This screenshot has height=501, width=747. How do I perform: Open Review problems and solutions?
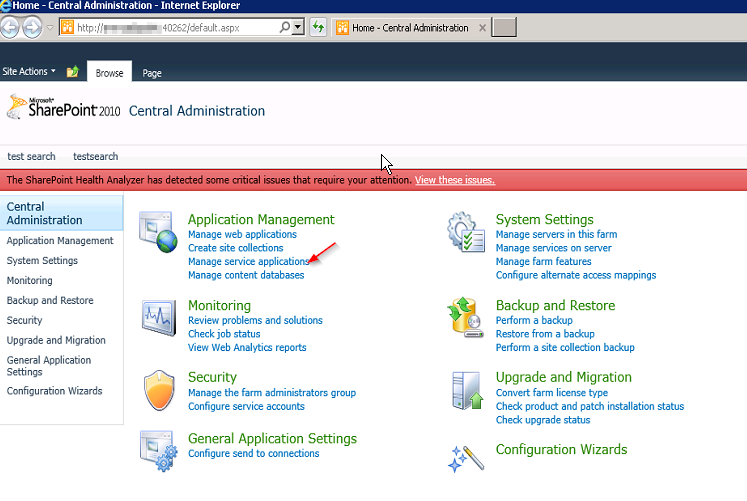(255, 320)
